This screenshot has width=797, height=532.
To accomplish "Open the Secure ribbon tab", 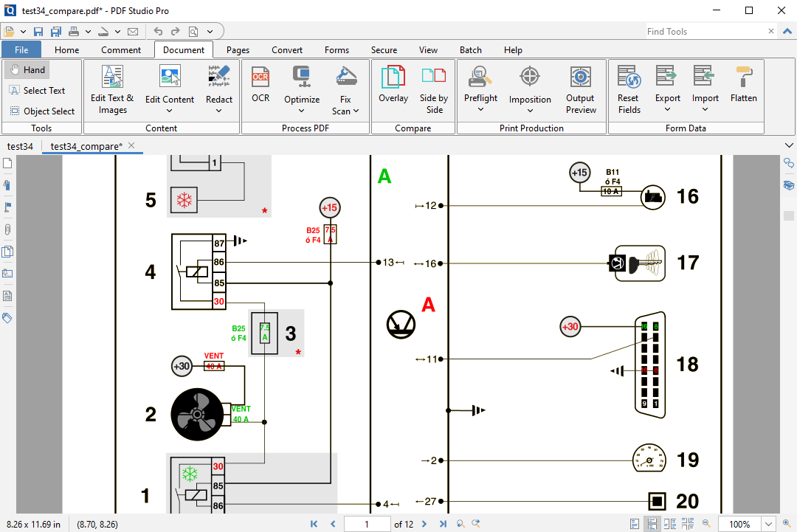I will (384, 49).
